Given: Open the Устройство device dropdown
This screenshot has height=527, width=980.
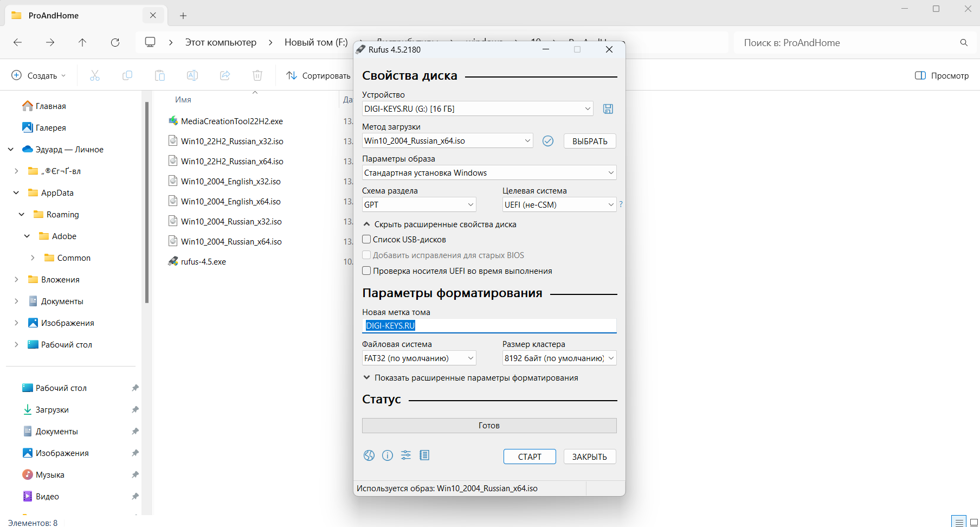Looking at the screenshot, I should 477,109.
